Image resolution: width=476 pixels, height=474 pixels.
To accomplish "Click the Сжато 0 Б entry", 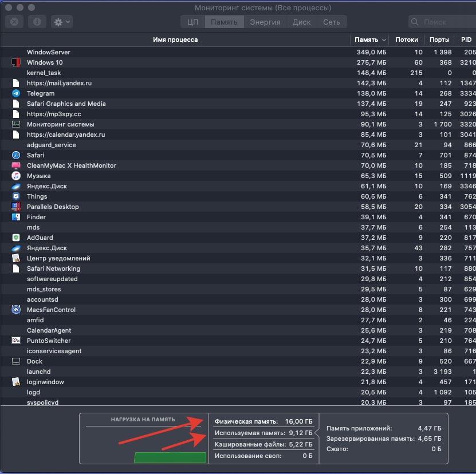I will tap(384, 449).
